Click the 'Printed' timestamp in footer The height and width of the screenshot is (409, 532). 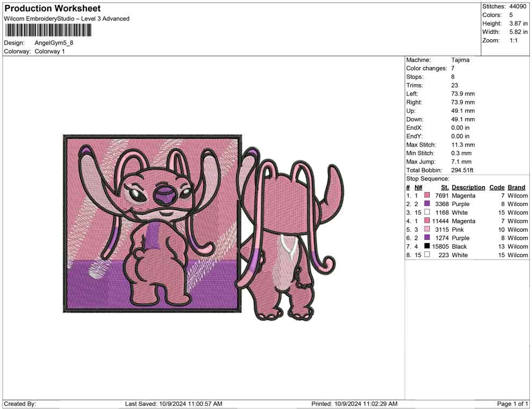pyautogui.click(x=354, y=404)
